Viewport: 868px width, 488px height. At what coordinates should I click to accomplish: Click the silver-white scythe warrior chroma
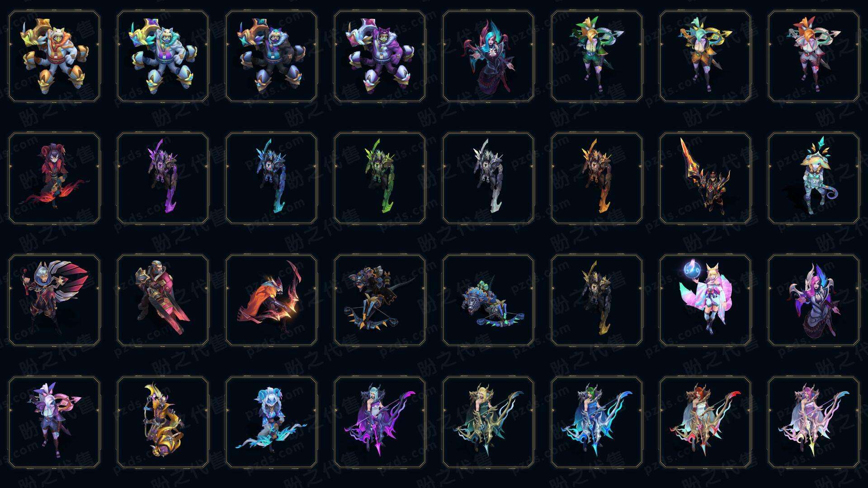pyautogui.click(x=488, y=178)
